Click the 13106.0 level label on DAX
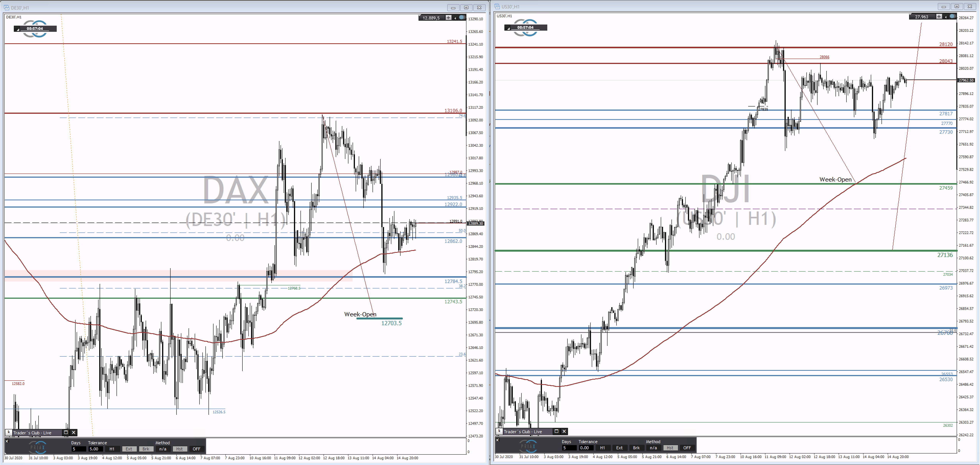The width and height of the screenshot is (980, 465). click(x=453, y=111)
